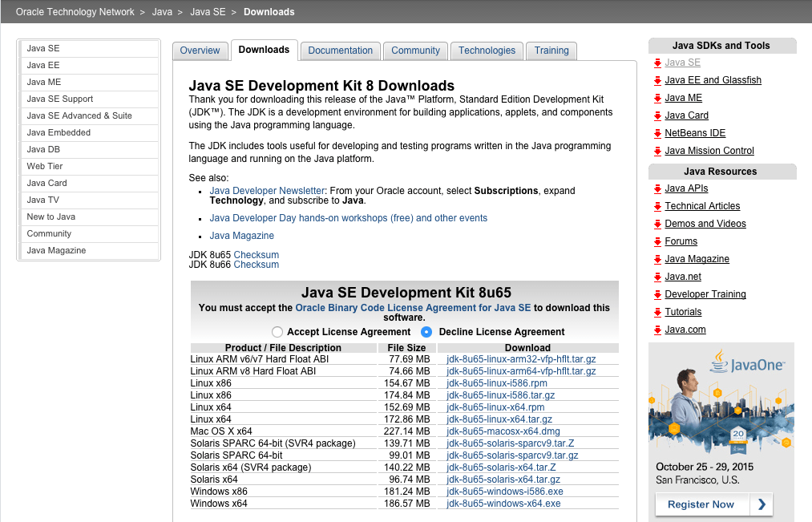This screenshot has height=522, width=812.
Task: Select Accept License Agreement radio button
Action: tap(277, 332)
